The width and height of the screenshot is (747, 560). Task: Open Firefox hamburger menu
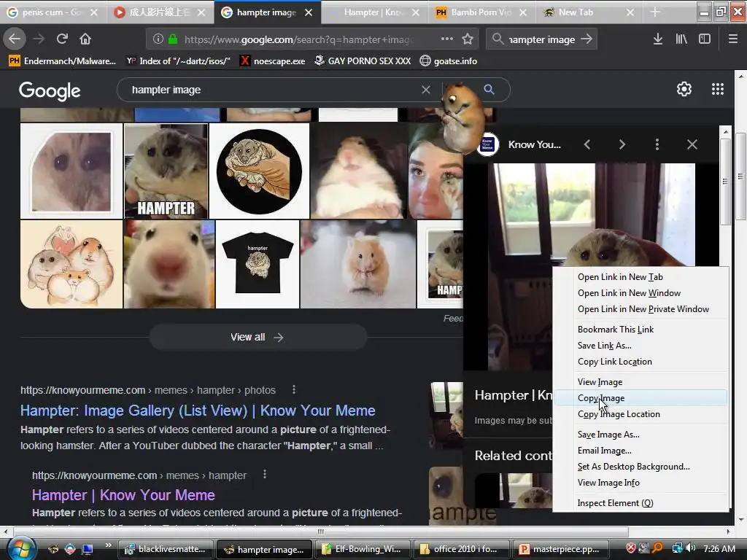click(x=733, y=39)
